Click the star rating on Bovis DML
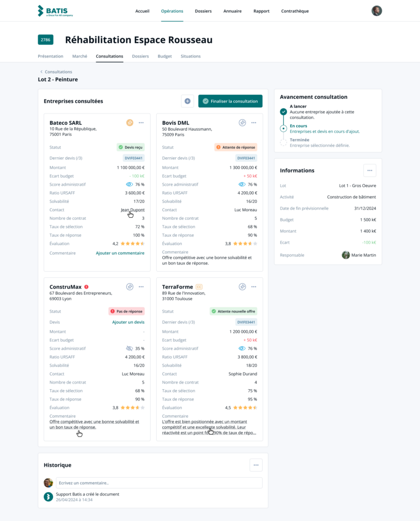Image resolution: width=420 pixels, height=521 pixels. point(245,244)
